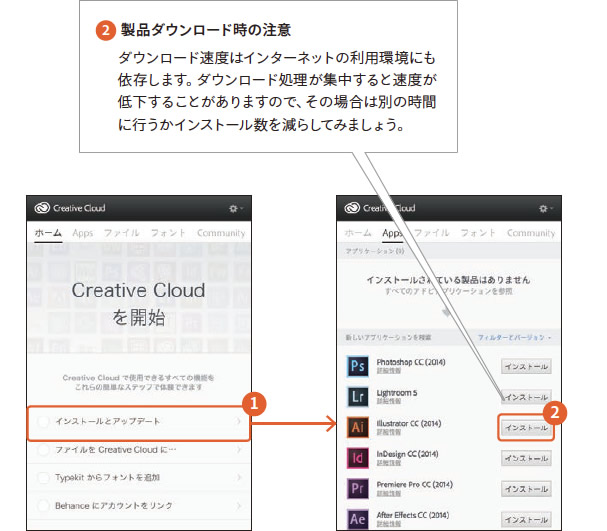Toggle circle beside インストールとアップデート
This screenshot has width=607, height=531.
pos(43,421)
